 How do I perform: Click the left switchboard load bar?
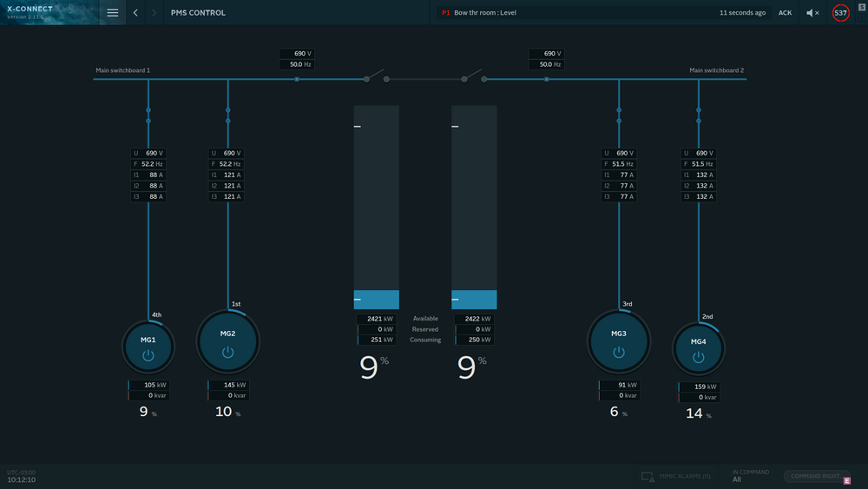(x=376, y=207)
